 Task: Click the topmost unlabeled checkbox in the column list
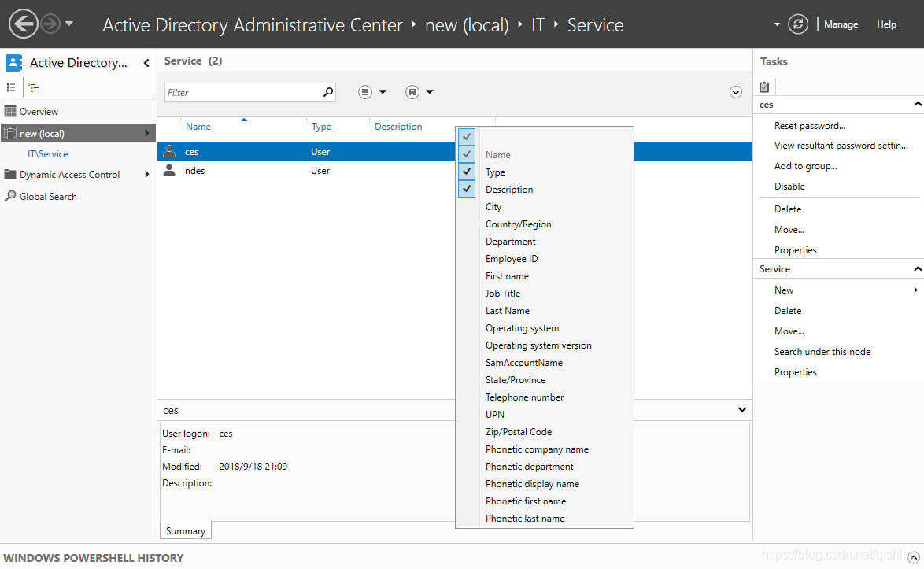click(467, 137)
